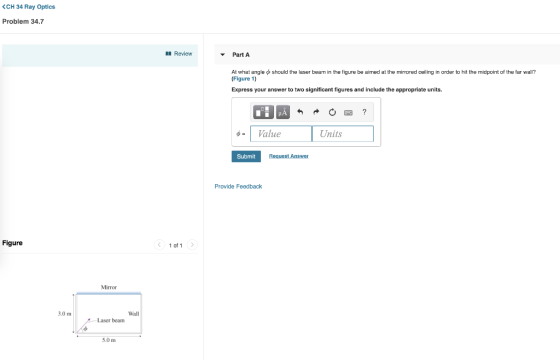Open Provide Feedback link

[x=238, y=186]
